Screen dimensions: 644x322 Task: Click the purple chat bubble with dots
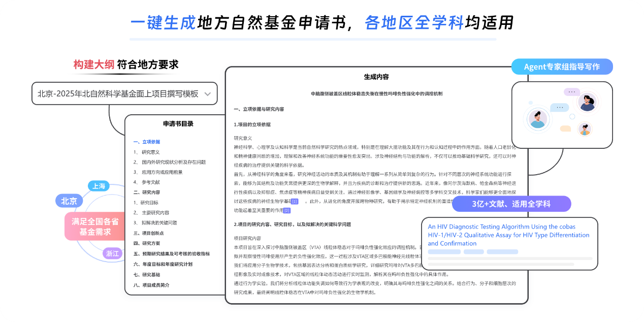point(572,92)
